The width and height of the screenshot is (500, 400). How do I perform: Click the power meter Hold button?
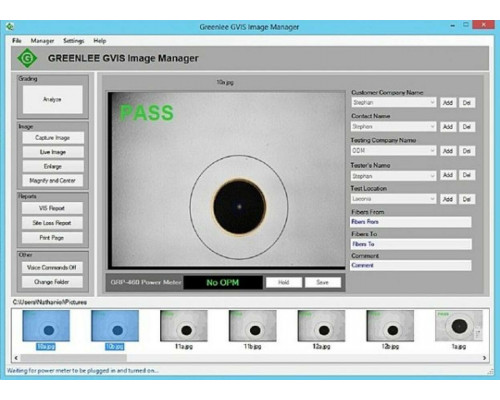coord(284,282)
